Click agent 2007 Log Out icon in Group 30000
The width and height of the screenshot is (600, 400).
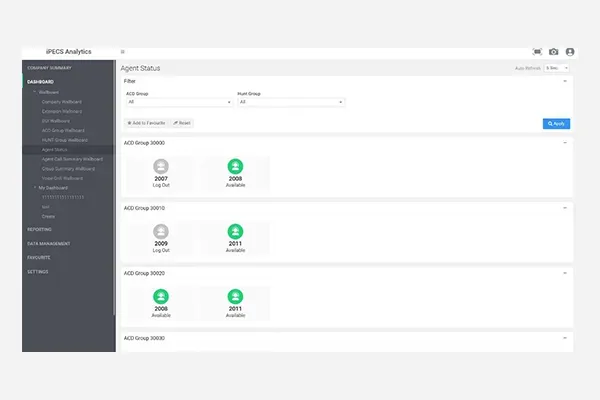tap(161, 167)
